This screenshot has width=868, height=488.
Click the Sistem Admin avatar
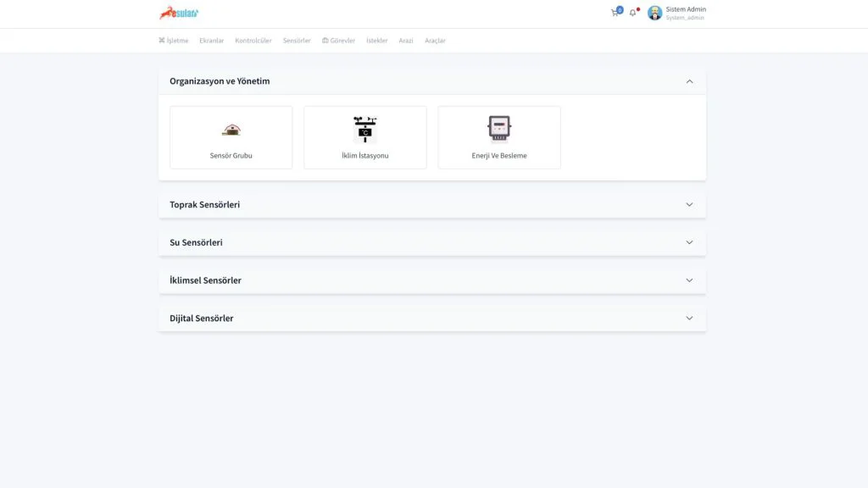[654, 13]
